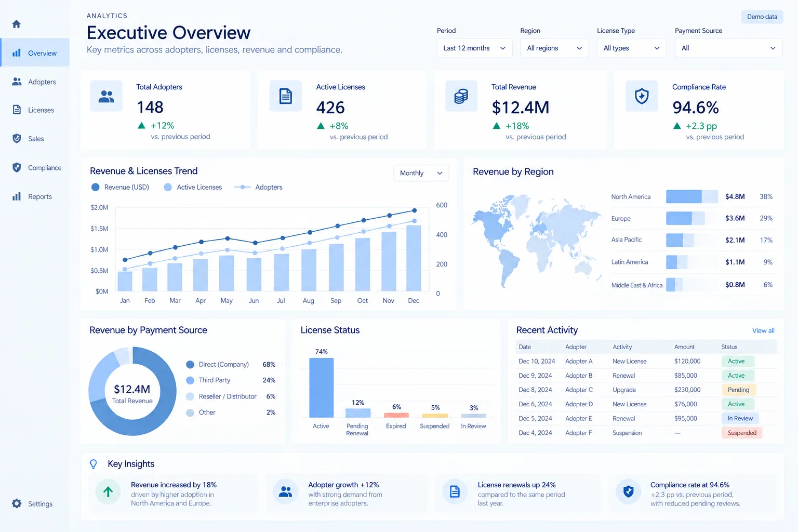Image resolution: width=798 pixels, height=532 pixels.
Task: Click the Settings gear icon
Action: point(17,503)
